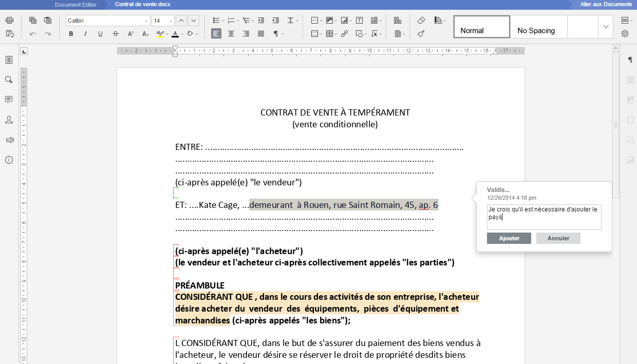Open the font size 14 dropdown
This screenshot has height=364, width=637.
click(x=171, y=21)
